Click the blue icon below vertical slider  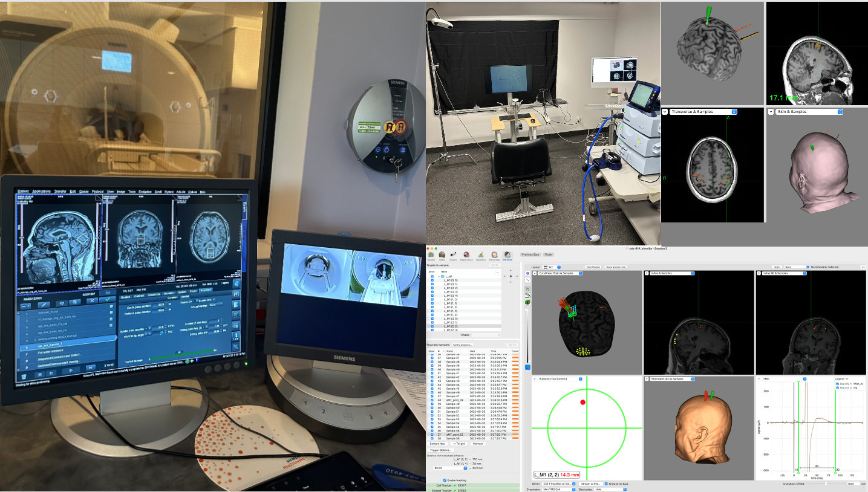click(x=527, y=367)
